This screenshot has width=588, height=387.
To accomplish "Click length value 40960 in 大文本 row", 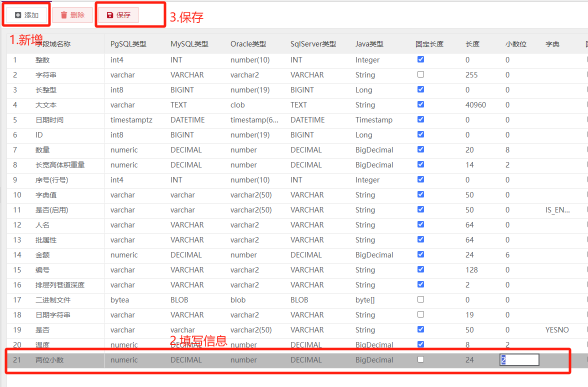I will (475, 105).
